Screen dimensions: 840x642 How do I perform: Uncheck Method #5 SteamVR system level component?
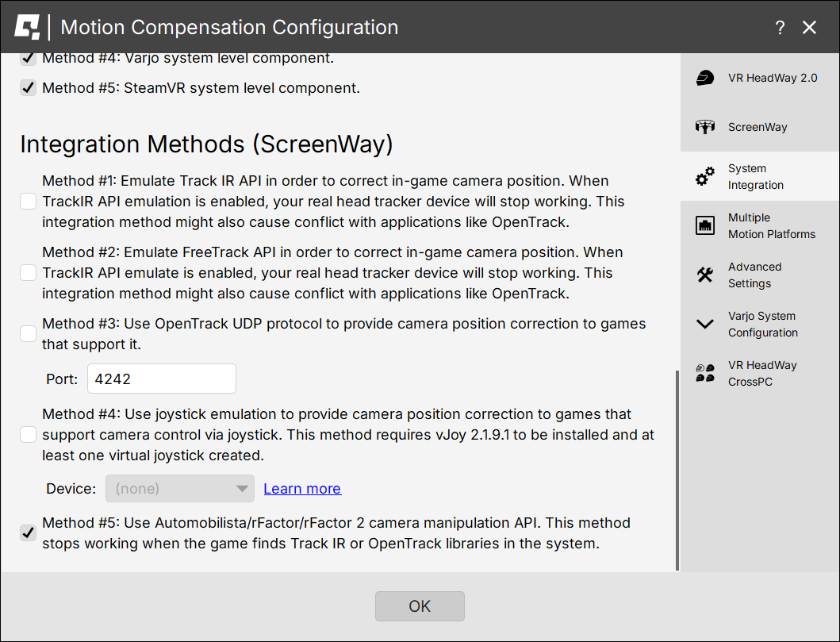pos(29,88)
